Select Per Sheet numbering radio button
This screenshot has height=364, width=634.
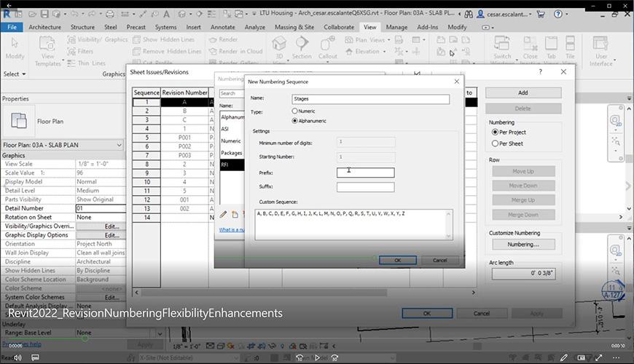pos(495,143)
